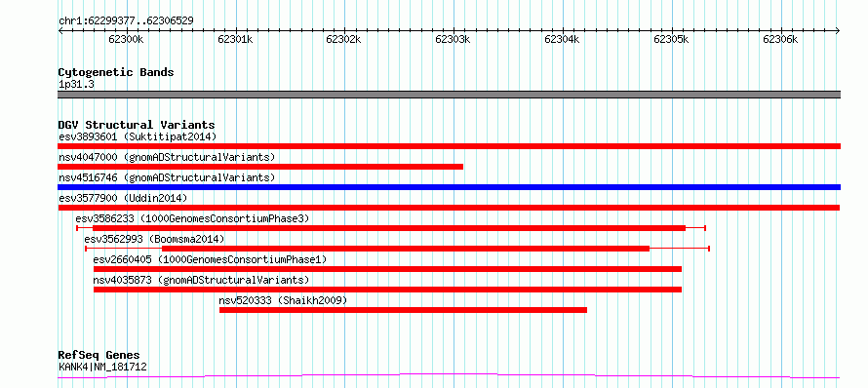Select the magenta KANK4 gene track line
This screenshot has height=388, width=868.
pyautogui.click(x=449, y=376)
